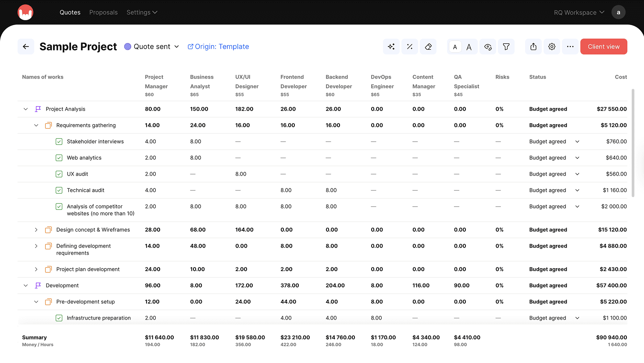This screenshot has height=363, width=644.
Task: Open quote settings gear icon
Action: click(552, 47)
